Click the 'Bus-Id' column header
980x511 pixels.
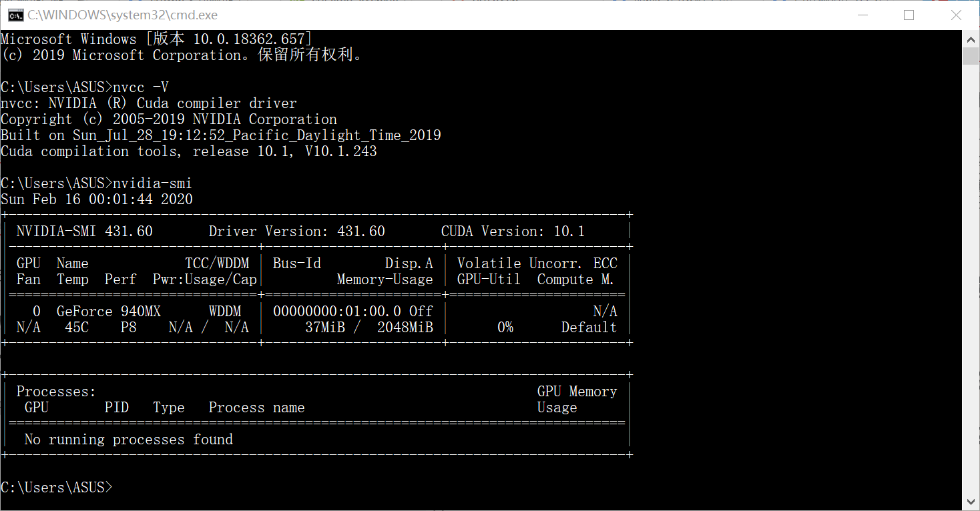297,264
